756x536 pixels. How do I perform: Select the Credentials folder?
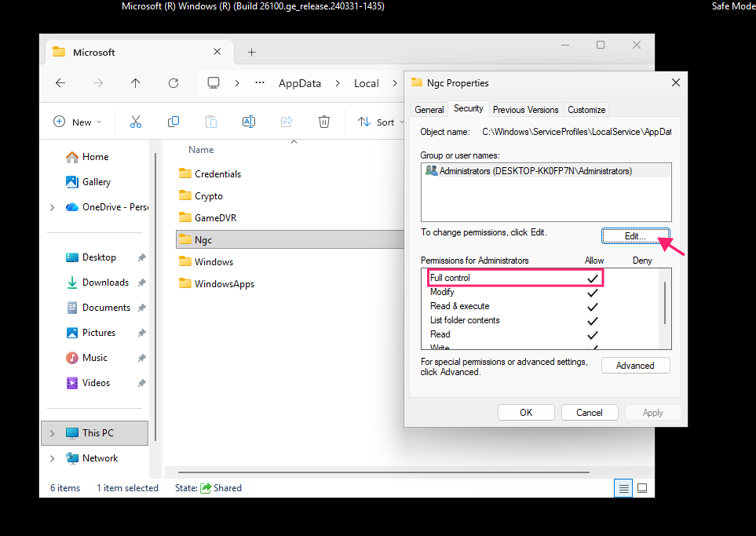point(210,174)
